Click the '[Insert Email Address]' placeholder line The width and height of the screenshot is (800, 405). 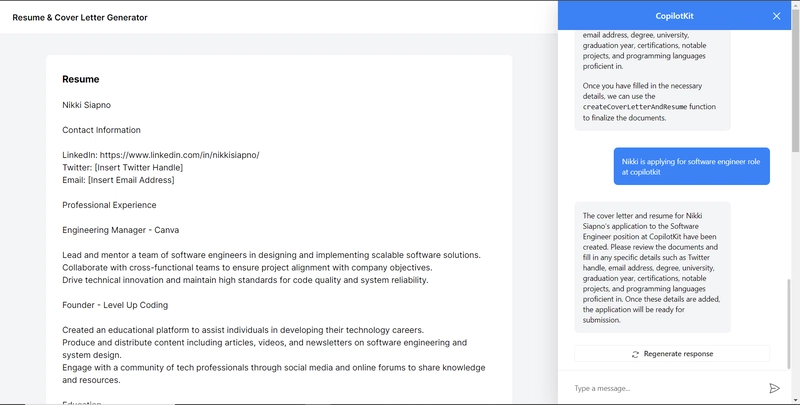click(118, 180)
